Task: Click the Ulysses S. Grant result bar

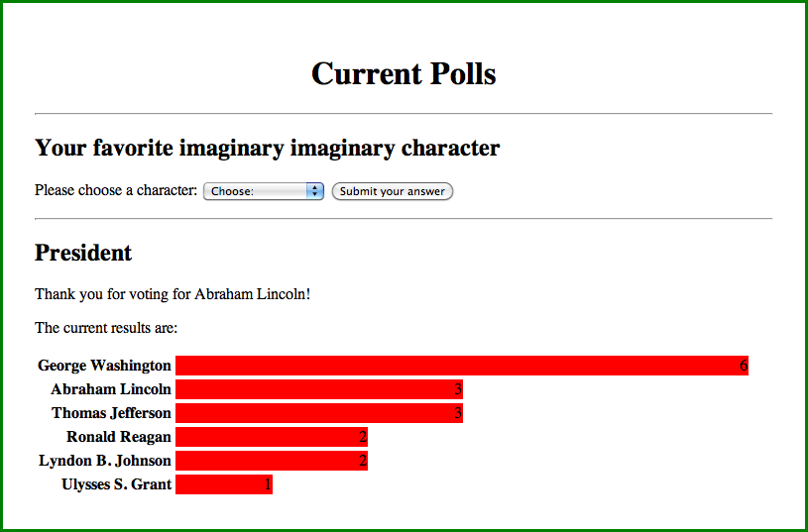Action: coord(223,484)
